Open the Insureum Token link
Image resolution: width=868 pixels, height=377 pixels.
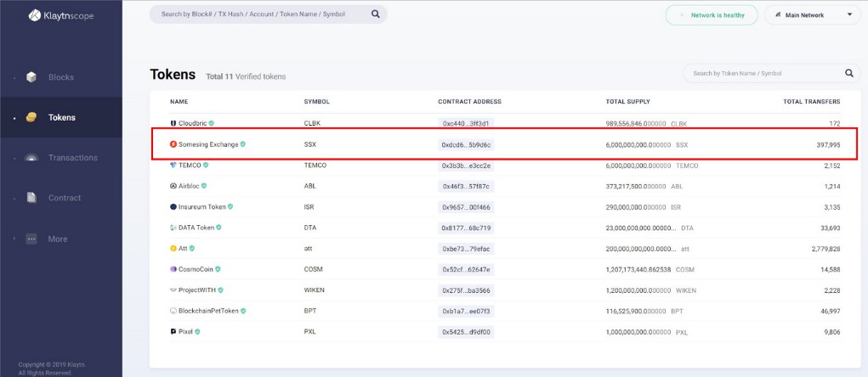pos(202,206)
